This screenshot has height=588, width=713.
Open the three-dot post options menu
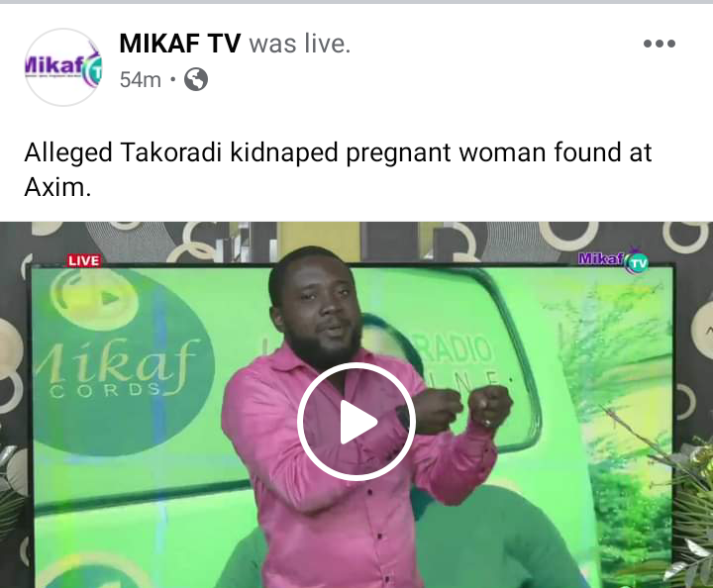[659, 44]
